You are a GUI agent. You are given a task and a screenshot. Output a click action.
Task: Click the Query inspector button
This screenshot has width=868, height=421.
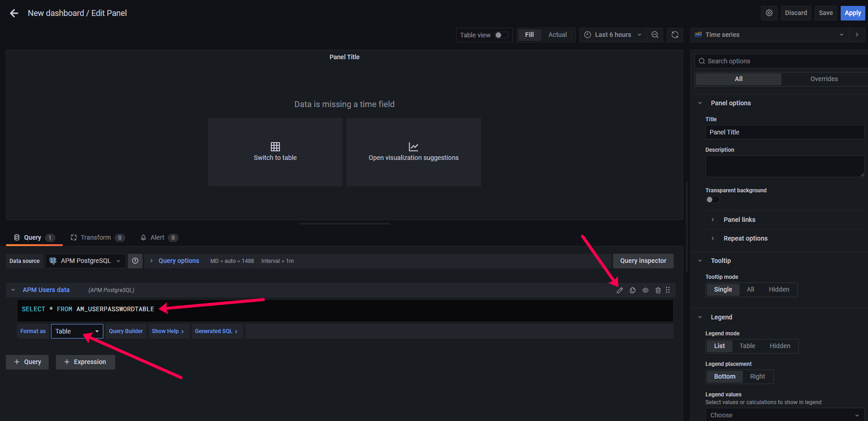pos(643,261)
